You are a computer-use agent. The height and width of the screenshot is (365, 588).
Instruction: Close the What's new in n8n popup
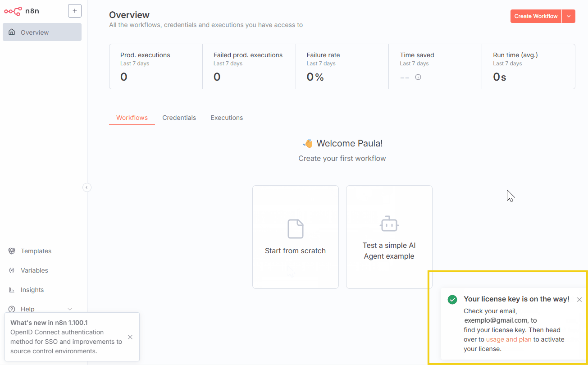coord(130,337)
